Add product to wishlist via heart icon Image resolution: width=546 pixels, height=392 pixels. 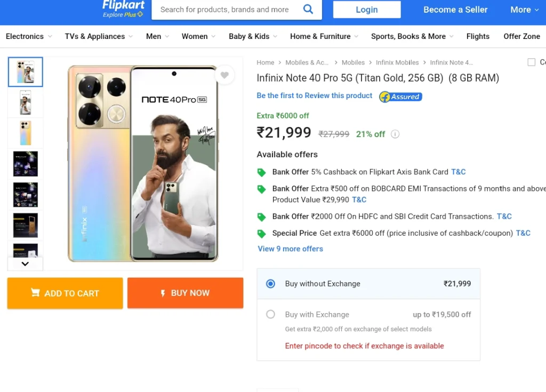click(224, 75)
